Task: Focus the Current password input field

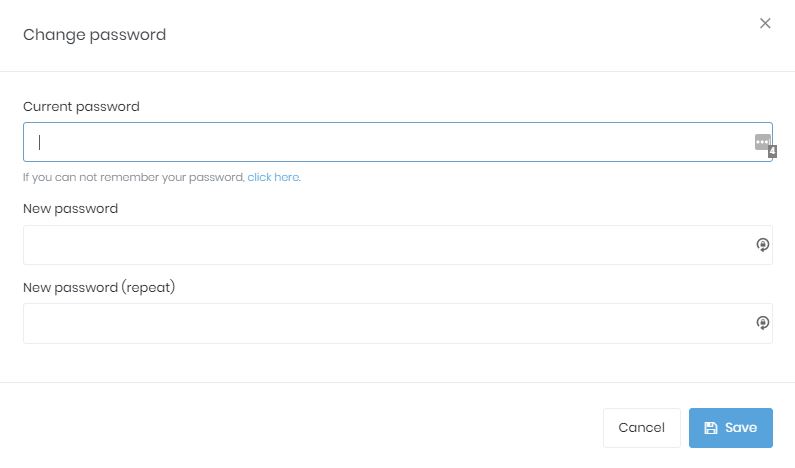Action: pos(390,142)
